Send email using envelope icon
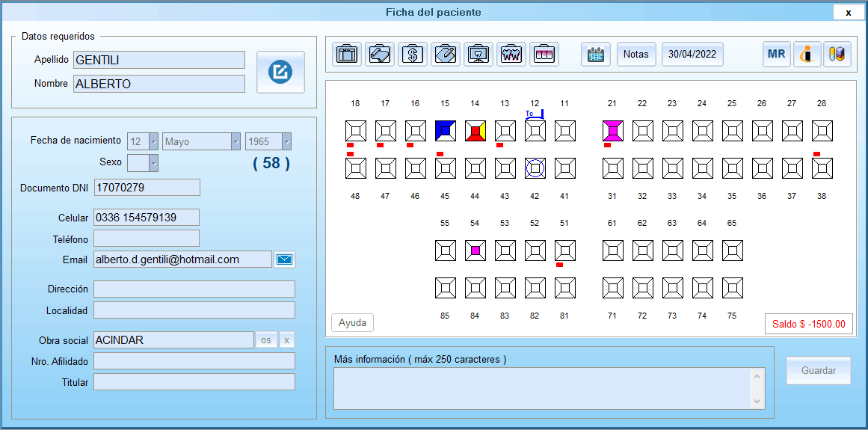 285,259
